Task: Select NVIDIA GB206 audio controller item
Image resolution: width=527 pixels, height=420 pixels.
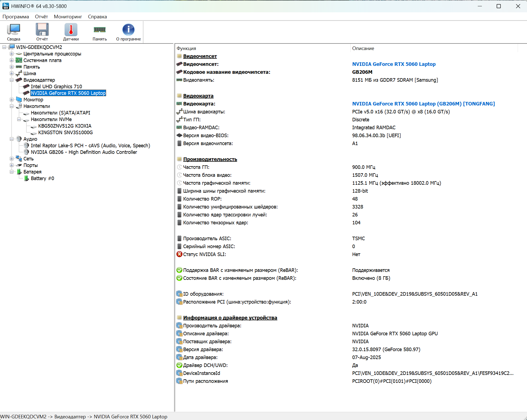Action: pyautogui.click(x=84, y=152)
